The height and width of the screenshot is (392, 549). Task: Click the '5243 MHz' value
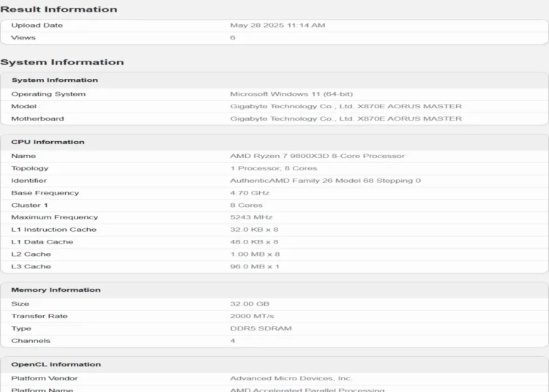[251, 217]
